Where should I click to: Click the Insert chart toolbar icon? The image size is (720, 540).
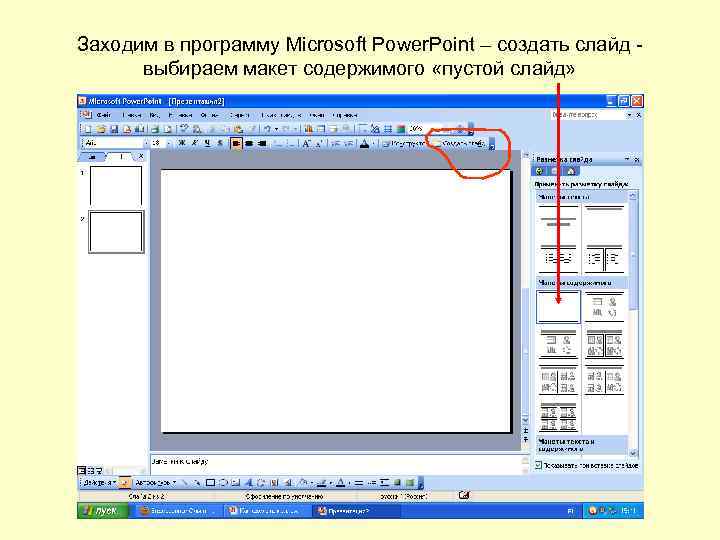pos(309,129)
